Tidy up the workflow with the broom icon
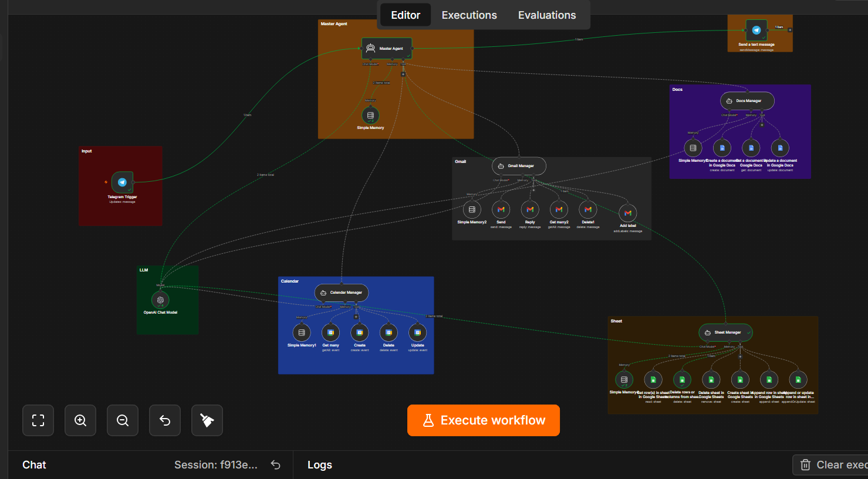The width and height of the screenshot is (868, 479). click(x=207, y=420)
